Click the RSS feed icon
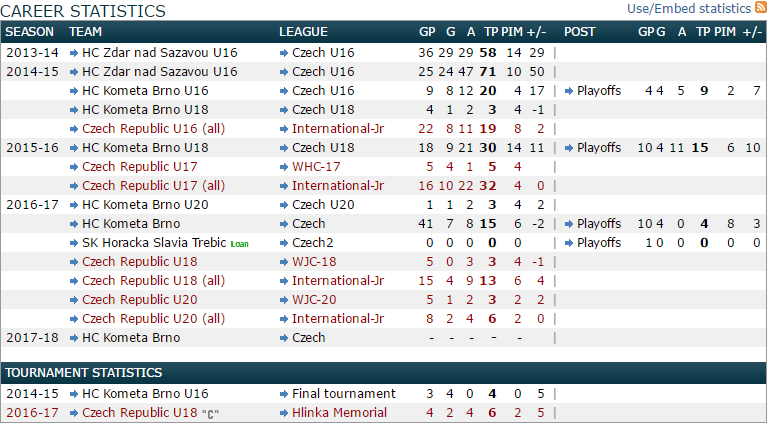This screenshot has height=423, width=768. pos(761,8)
